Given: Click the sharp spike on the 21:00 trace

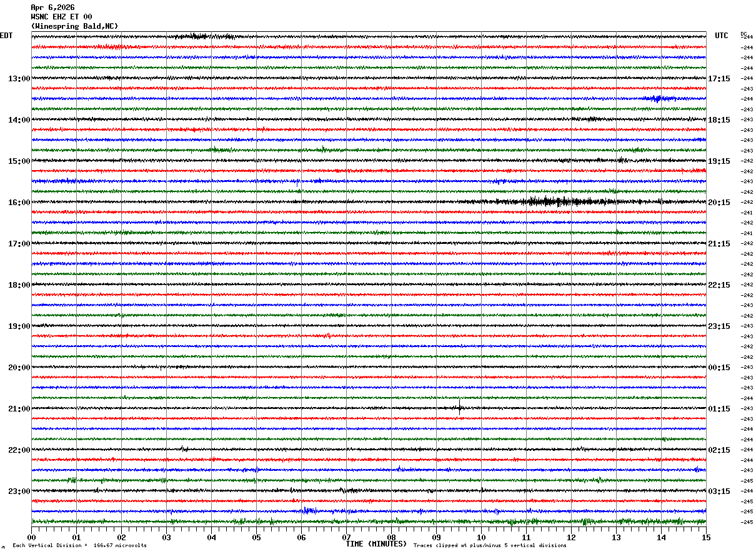Looking at the screenshot, I should (x=460, y=407).
